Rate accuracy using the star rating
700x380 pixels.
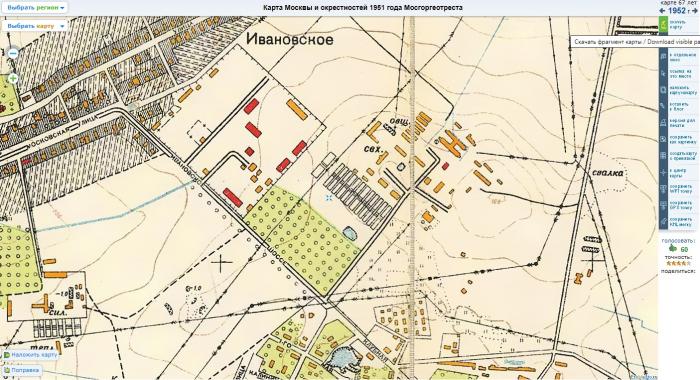coord(678,263)
